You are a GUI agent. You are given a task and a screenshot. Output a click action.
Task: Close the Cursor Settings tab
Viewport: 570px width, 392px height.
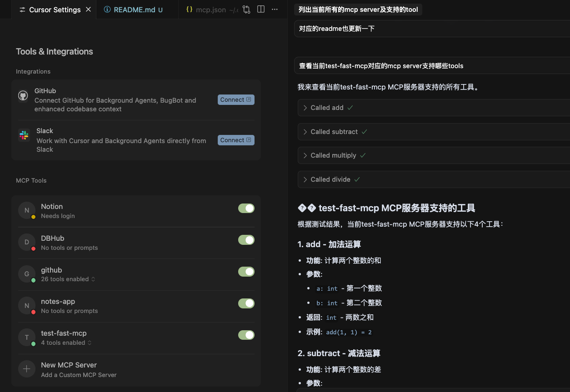[x=88, y=10]
